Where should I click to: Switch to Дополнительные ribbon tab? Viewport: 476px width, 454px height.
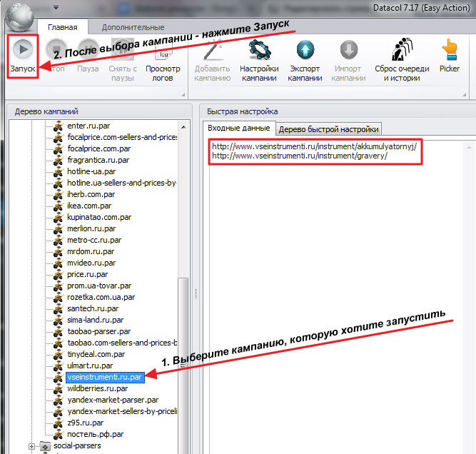[133, 27]
